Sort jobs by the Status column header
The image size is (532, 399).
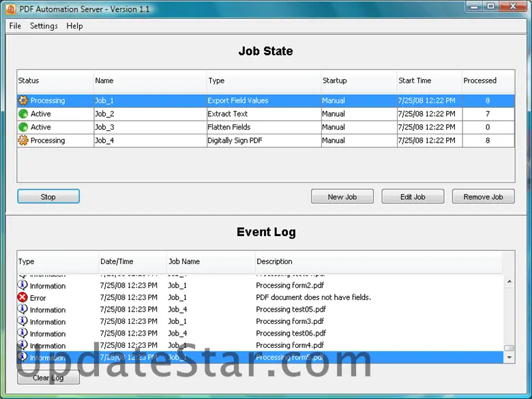(x=56, y=80)
